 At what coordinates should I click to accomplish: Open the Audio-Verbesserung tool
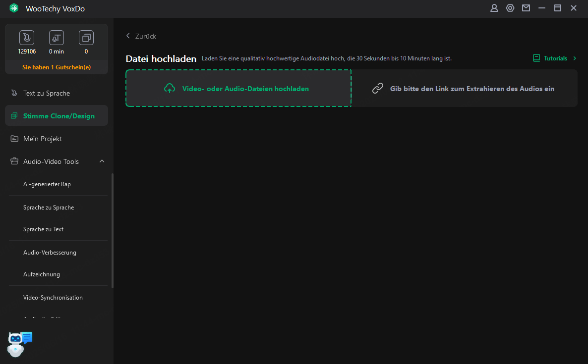point(50,253)
